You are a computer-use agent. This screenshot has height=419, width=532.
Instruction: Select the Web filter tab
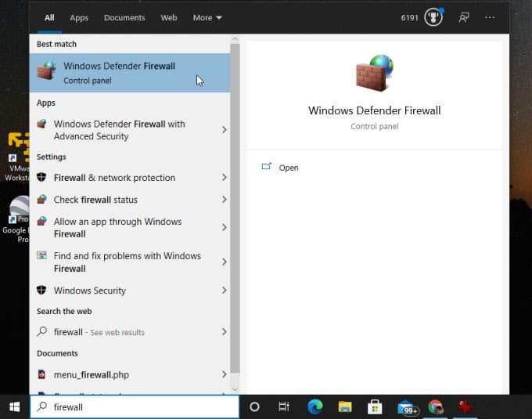pyautogui.click(x=169, y=17)
